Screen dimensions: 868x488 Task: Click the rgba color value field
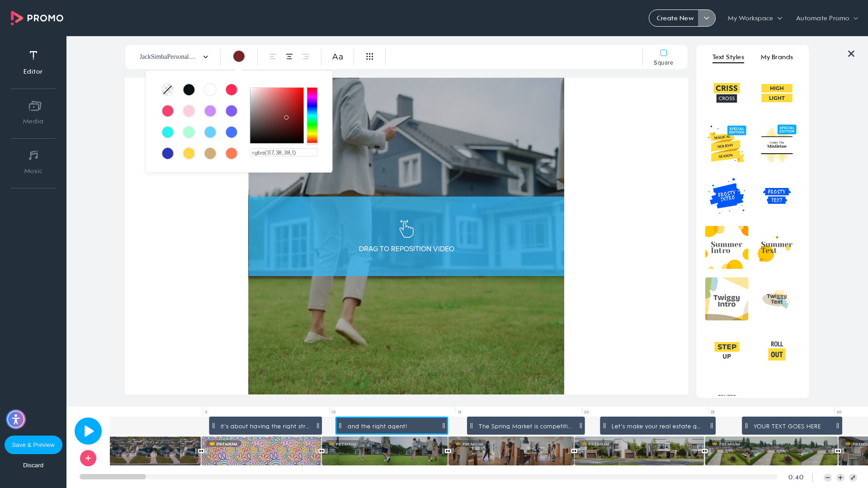pos(283,153)
